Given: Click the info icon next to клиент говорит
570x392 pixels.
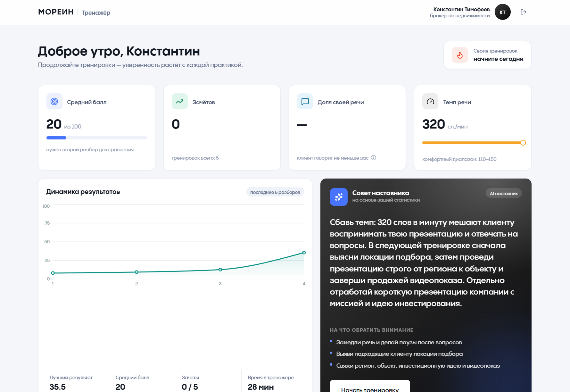Looking at the screenshot, I should tap(374, 158).
